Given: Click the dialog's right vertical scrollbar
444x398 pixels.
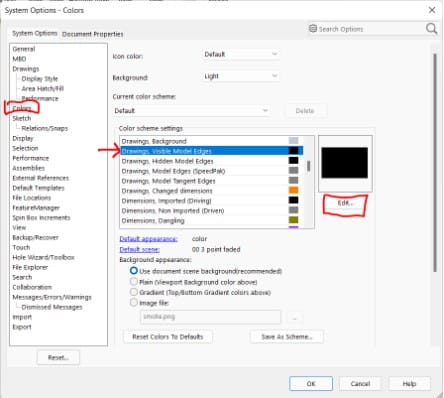Looking at the screenshot, I should (434, 163).
